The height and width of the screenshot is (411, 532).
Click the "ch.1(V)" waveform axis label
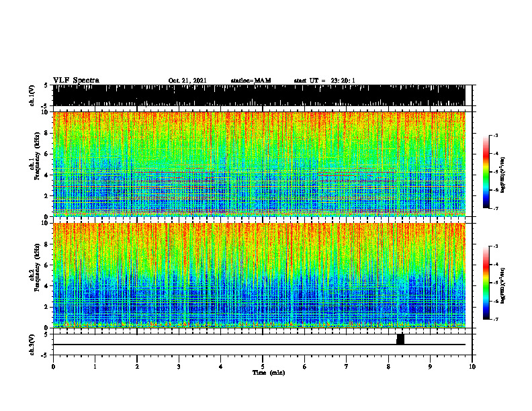click(x=32, y=95)
